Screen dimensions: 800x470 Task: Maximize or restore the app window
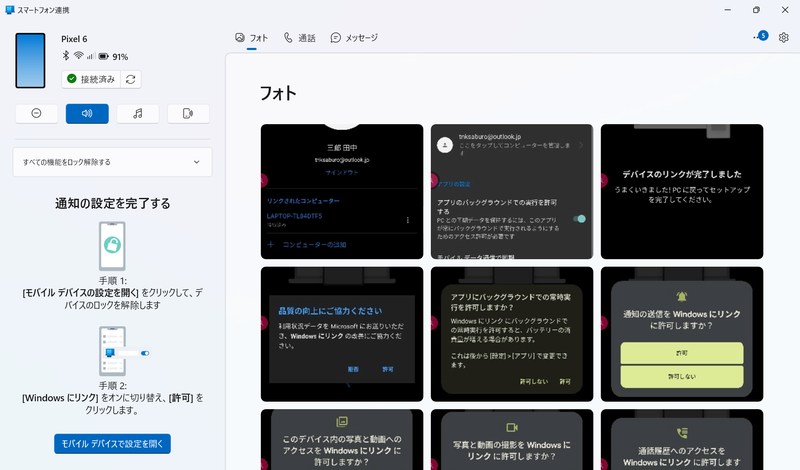point(756,10)
